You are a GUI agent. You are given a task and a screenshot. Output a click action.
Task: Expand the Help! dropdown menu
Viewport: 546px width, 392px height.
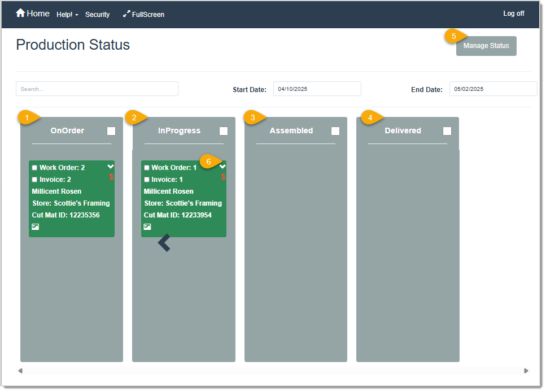pyautogui.click(x=67, y=14)
